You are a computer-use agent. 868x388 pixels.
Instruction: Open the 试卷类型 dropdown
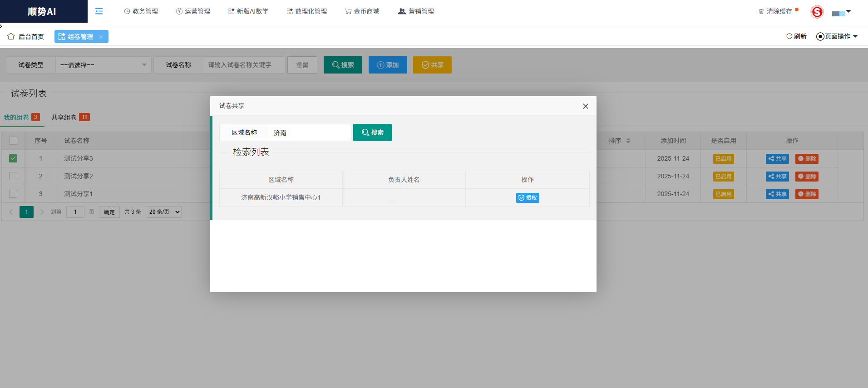104,65
